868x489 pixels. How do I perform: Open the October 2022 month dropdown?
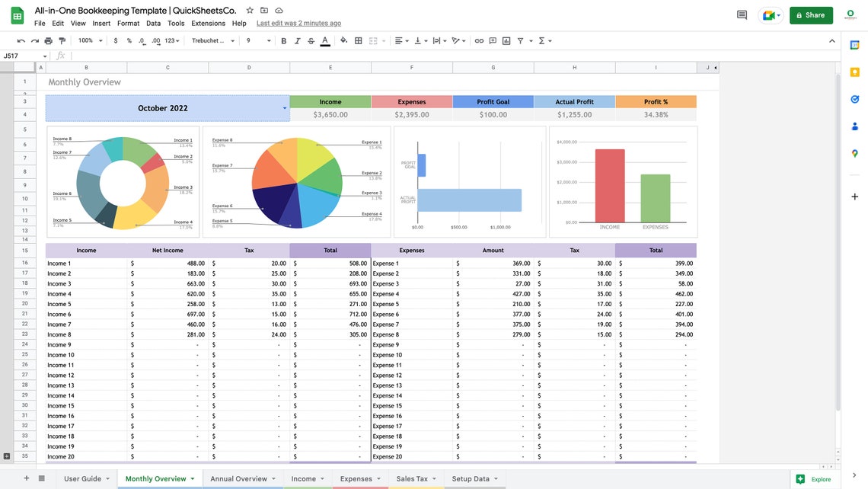tap(285, 107)
